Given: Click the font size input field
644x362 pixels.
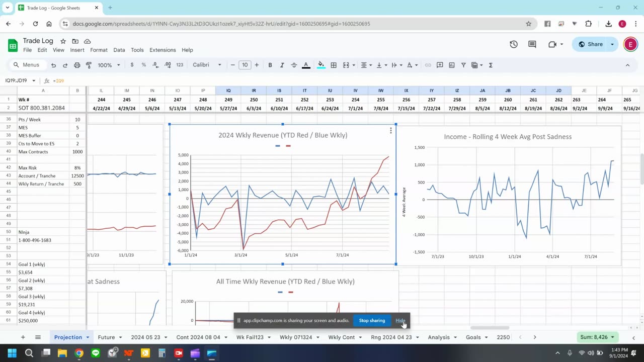Looking at the screenshot, I should pyautogui.click(x=245, y=65).
